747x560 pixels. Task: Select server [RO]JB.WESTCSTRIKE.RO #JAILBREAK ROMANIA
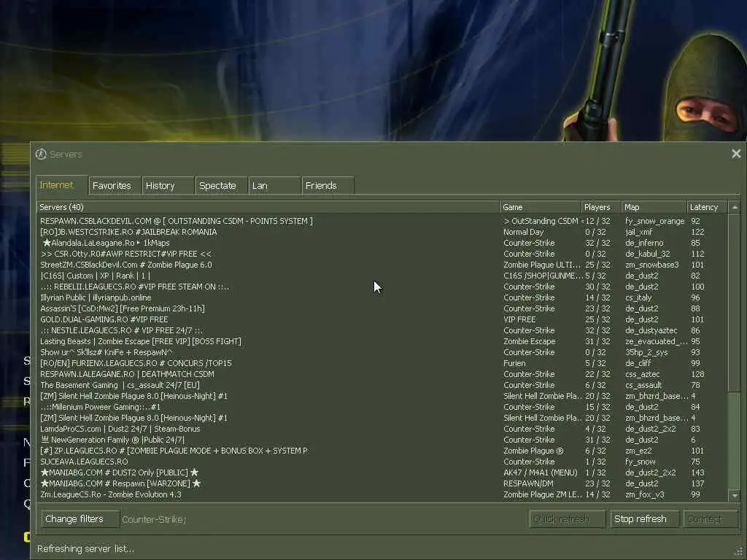(384, 232)
